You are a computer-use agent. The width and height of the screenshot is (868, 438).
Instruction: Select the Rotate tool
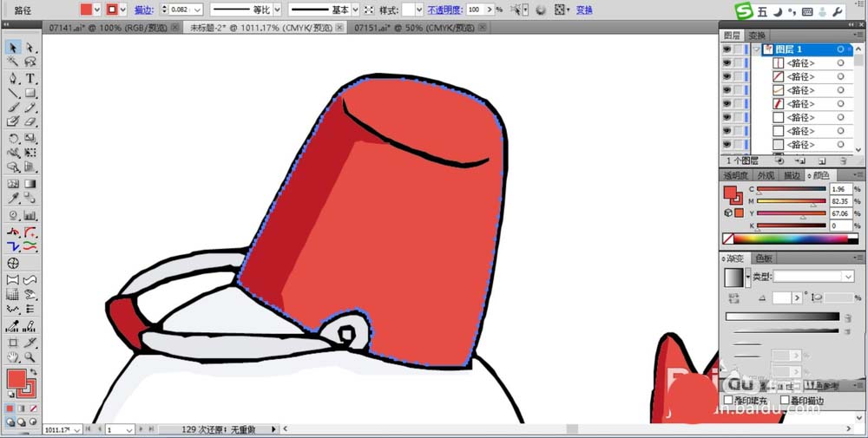tap(13, 138)
